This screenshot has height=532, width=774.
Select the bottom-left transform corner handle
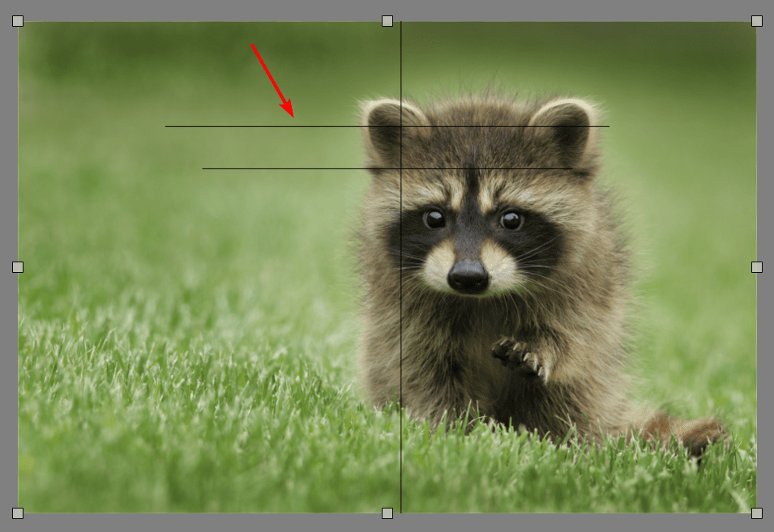click(x=18, y=513)
